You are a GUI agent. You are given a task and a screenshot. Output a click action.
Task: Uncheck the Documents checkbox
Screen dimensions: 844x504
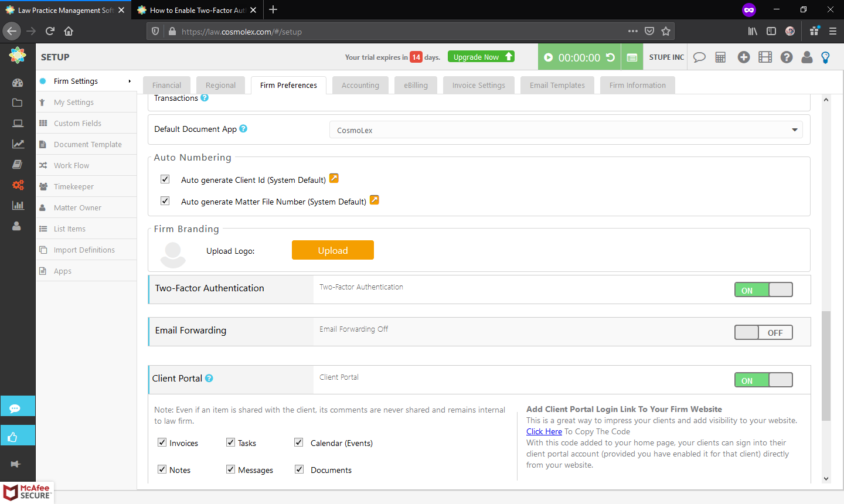(x=299, y=469)
